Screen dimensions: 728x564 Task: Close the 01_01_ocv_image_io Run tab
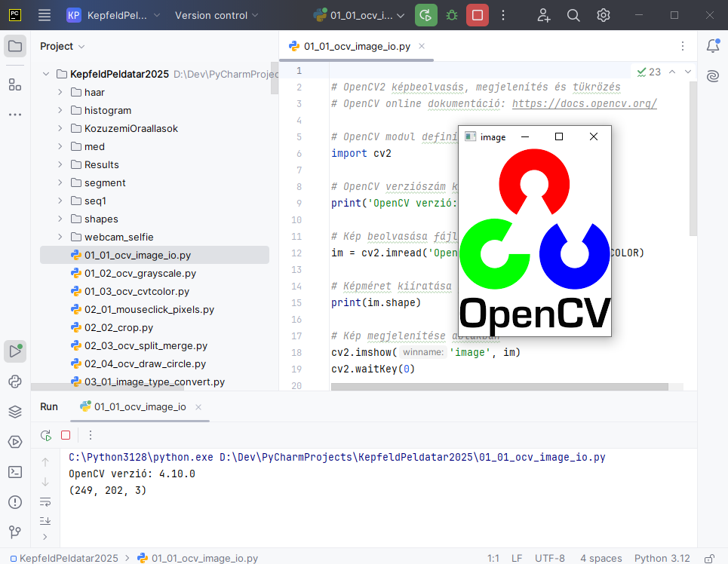(198, 407)
